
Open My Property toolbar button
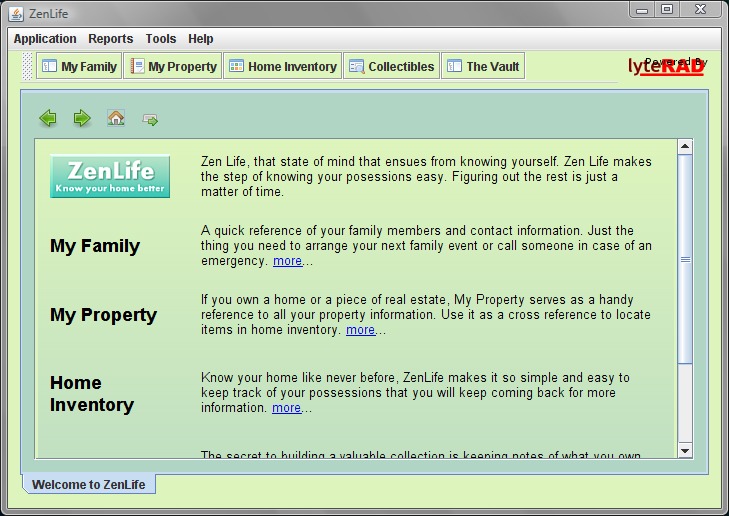click(173, 67)
